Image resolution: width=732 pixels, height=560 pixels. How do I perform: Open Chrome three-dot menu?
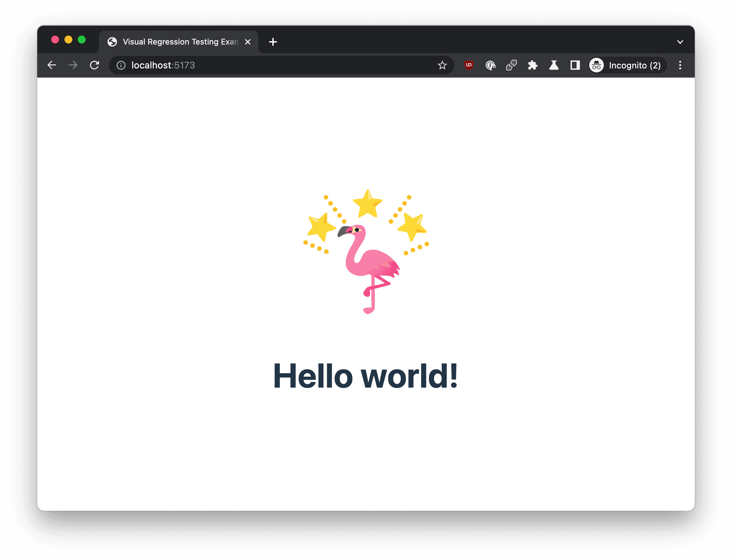tap(680, 65)
